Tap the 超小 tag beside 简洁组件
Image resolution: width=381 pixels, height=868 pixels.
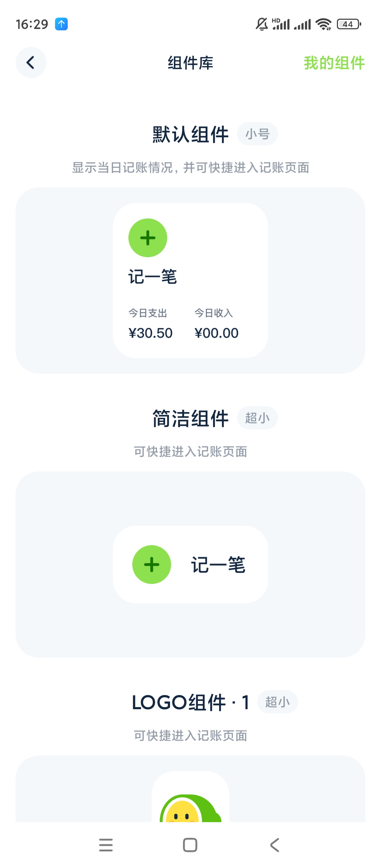[257, 418]
